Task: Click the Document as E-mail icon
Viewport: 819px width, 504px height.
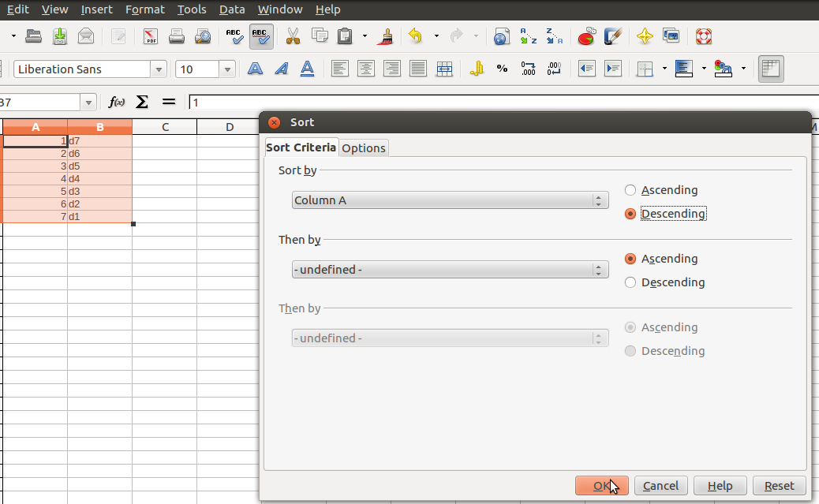Action: (x=86, y=36)
